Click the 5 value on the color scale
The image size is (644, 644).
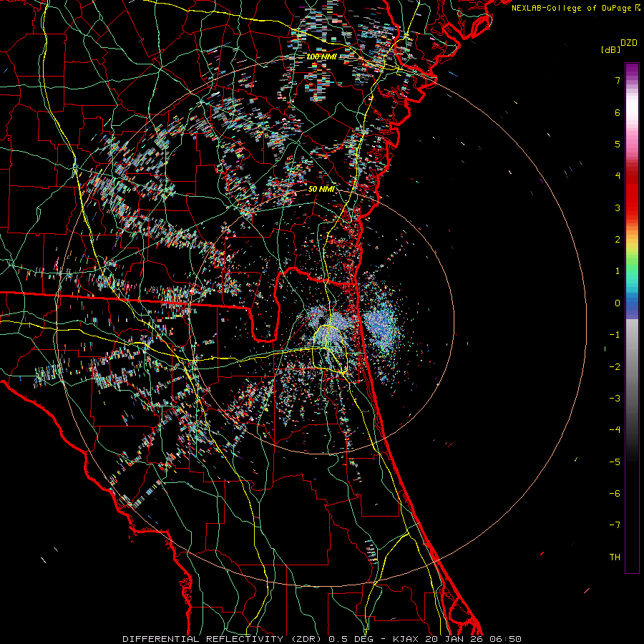(x=618, y=144)
